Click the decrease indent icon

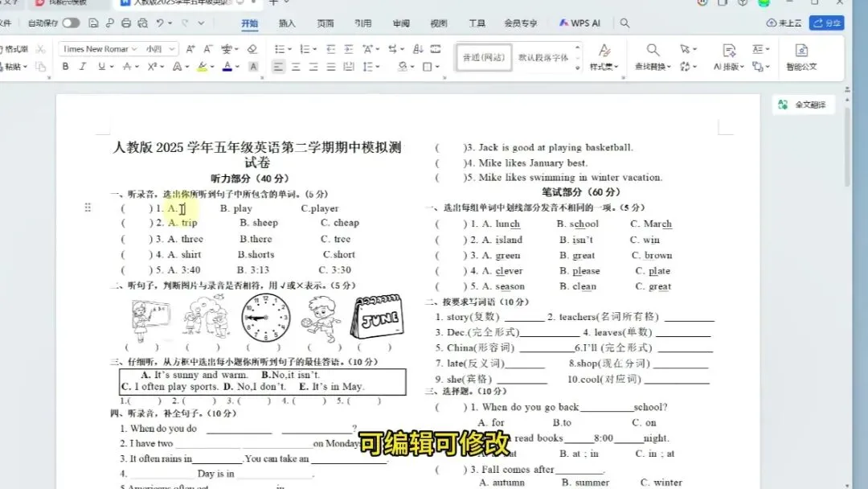coord(330,49)
